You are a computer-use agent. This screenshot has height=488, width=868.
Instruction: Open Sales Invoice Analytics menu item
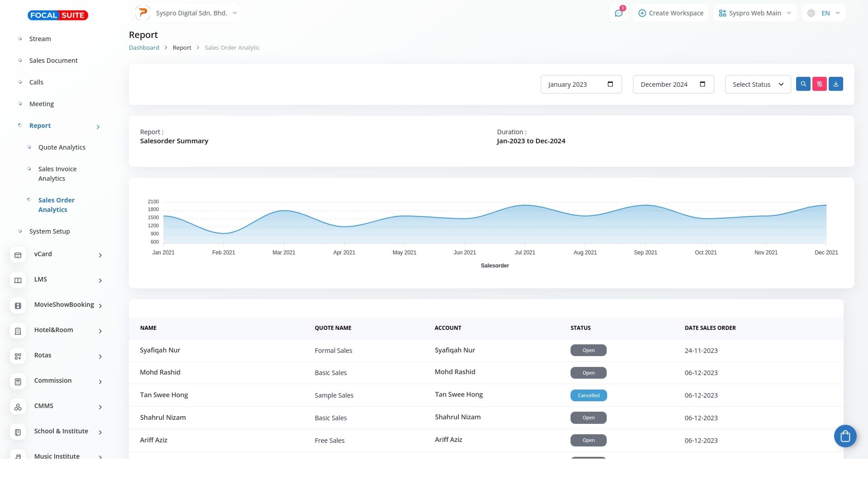point(57,174)
